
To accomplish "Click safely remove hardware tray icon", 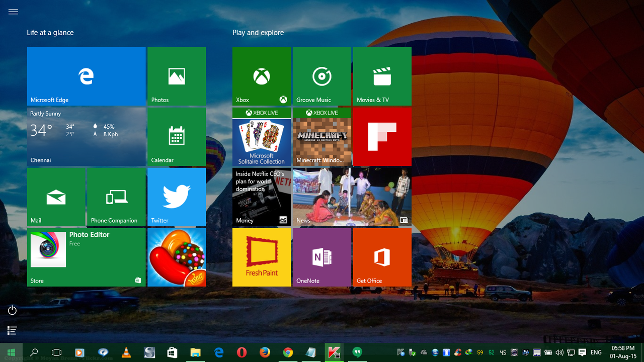I will 412,352.
